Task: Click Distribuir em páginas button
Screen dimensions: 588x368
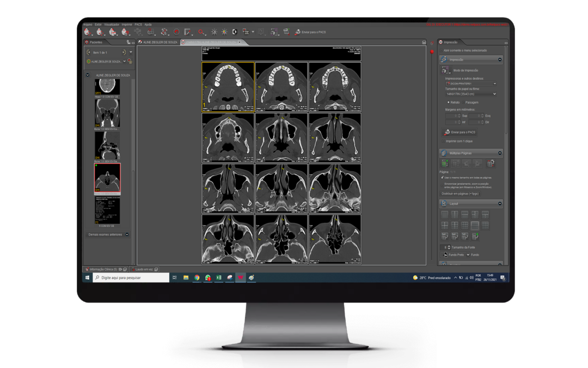Action: (x=459, y=194)
